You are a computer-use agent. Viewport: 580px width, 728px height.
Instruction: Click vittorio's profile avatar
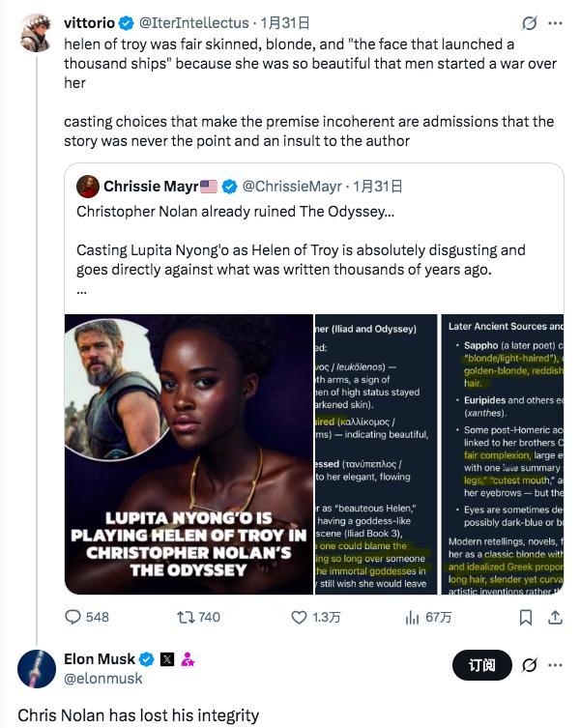pyautogui.click(x=36, y=34)
